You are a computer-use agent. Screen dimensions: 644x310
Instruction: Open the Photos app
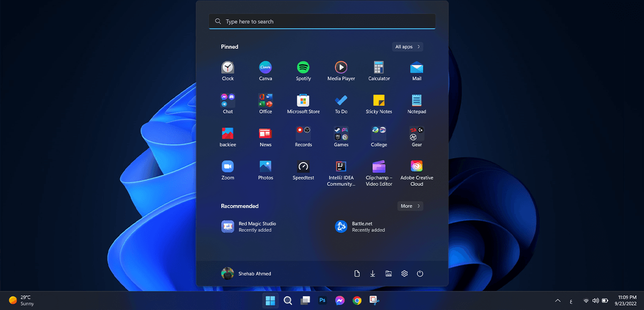coord(265,170)
